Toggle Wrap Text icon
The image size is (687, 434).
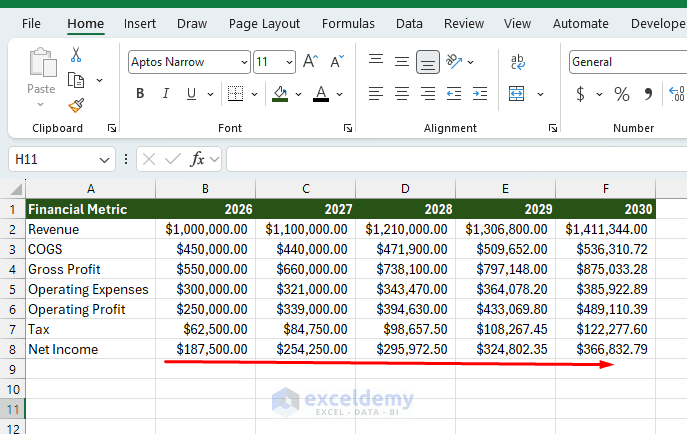(x=518, y=62)
